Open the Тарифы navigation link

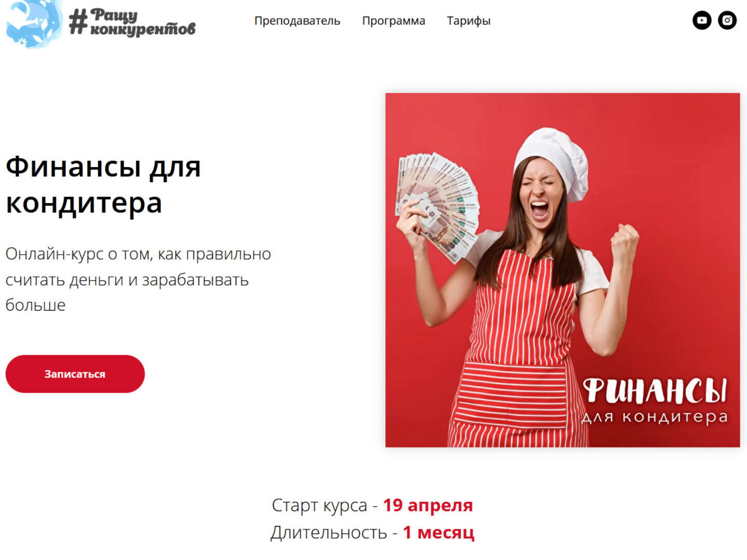tap(469, 21)
